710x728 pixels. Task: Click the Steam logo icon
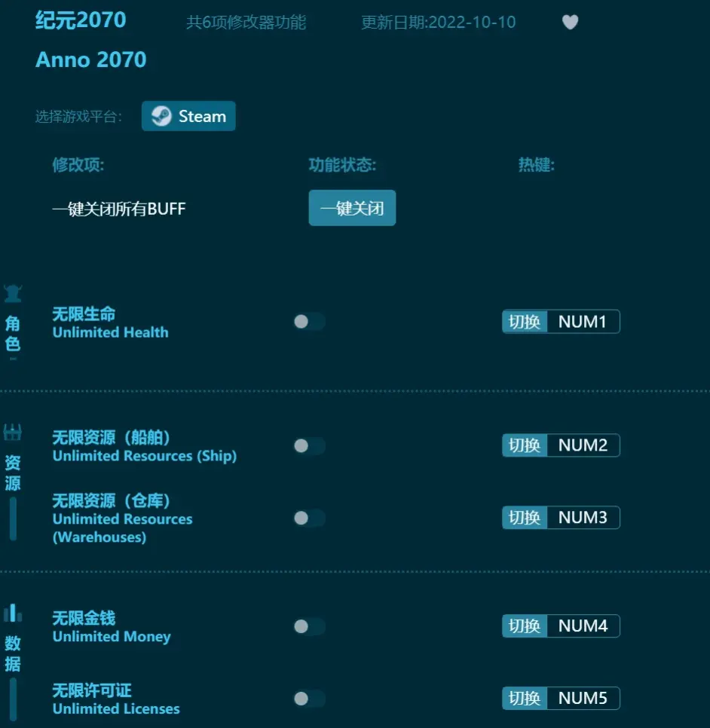161,116
